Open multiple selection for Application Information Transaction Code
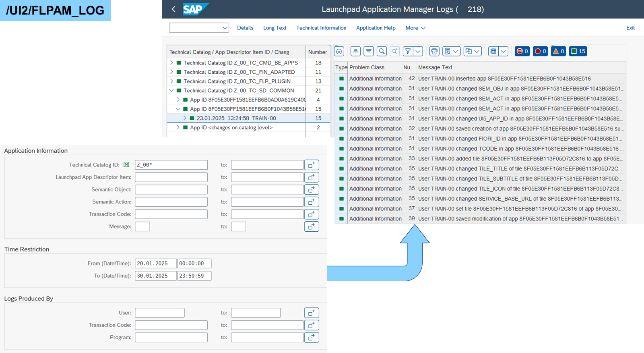The height and width of the screenshot is (353, 644). click(x=312, y=214)
